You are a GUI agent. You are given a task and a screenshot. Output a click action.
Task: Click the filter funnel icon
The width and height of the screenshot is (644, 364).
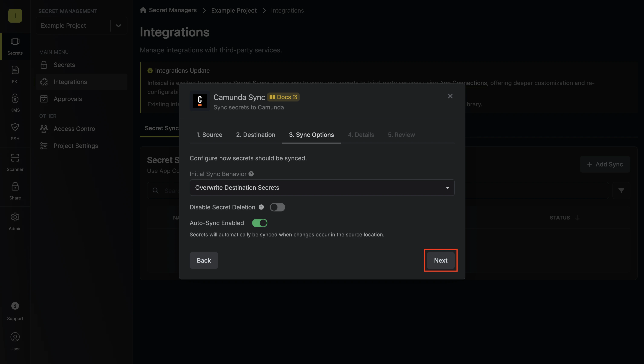[621, 191]
